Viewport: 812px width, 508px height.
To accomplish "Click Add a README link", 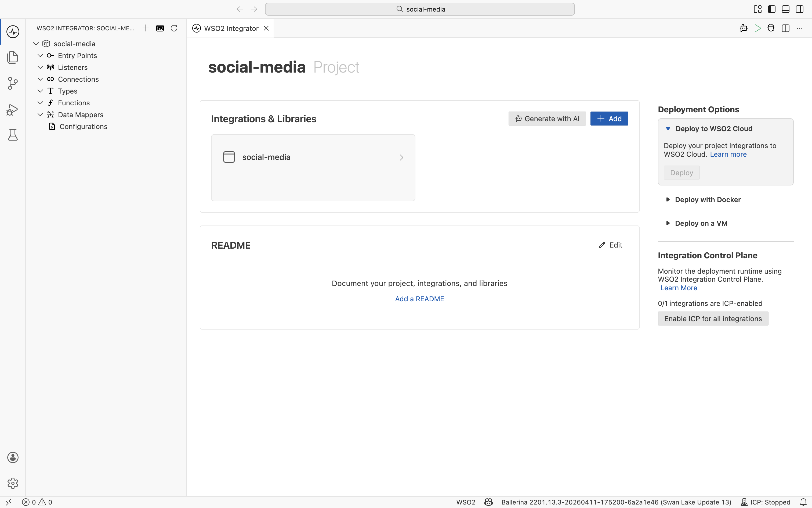I will (419, 299).
